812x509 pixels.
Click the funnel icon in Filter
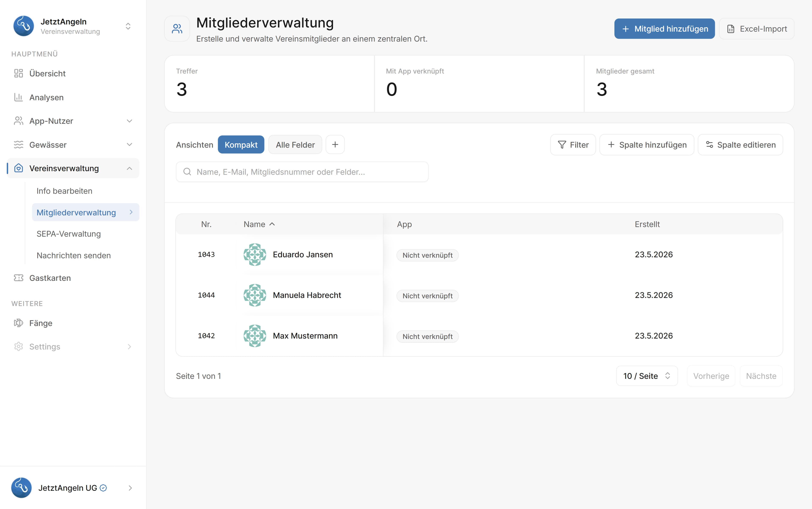562,145
